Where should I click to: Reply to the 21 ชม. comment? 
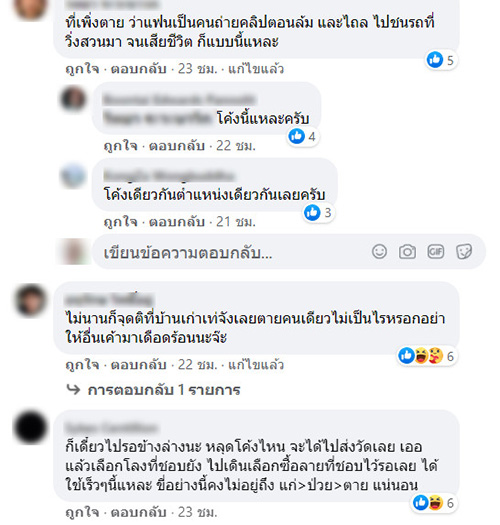click(177, 222)
